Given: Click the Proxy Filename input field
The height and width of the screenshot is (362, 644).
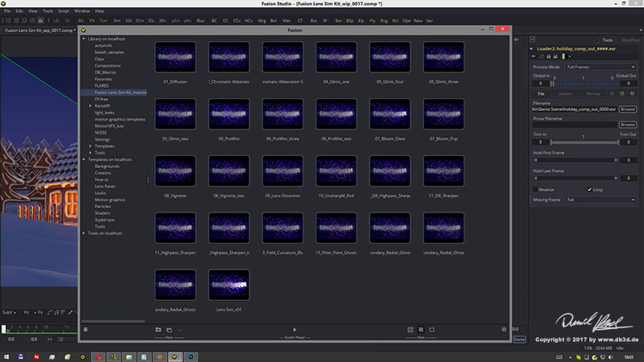Looking at the screenshot, I should [x=575, y=125].
